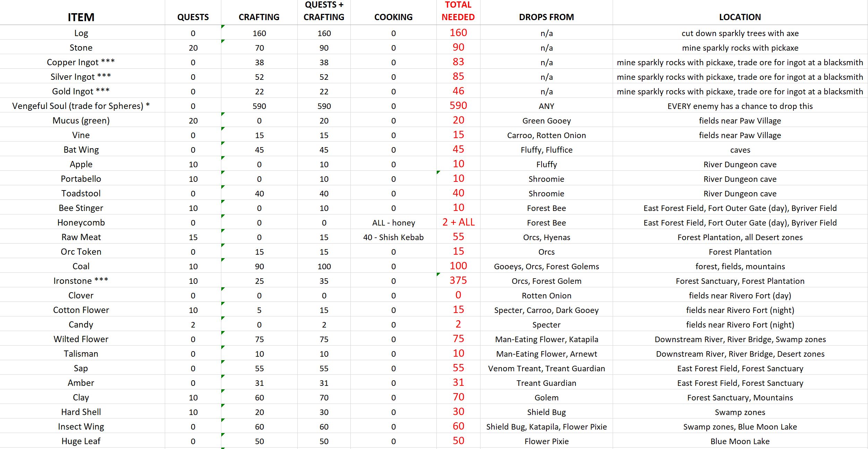Click the Golem drops cell for Clay
868x449 pixels.
pos(546,397)
